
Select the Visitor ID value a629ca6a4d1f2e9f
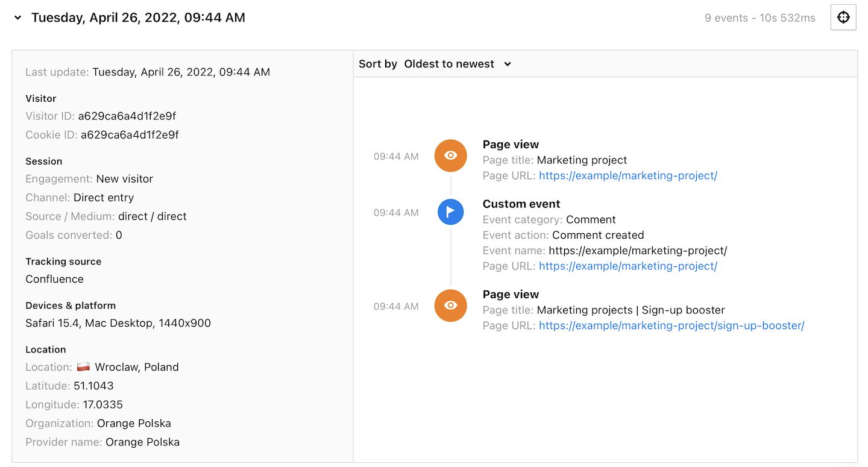pos(127,116)
